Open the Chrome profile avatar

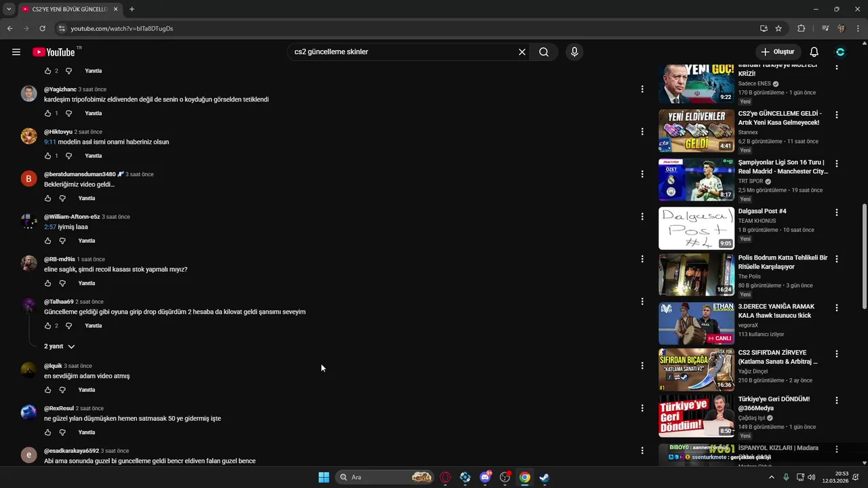842,28
